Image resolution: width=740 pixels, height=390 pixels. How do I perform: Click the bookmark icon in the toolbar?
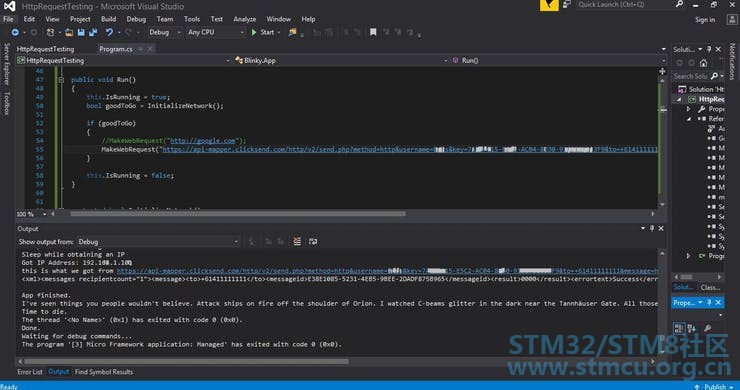373,32
